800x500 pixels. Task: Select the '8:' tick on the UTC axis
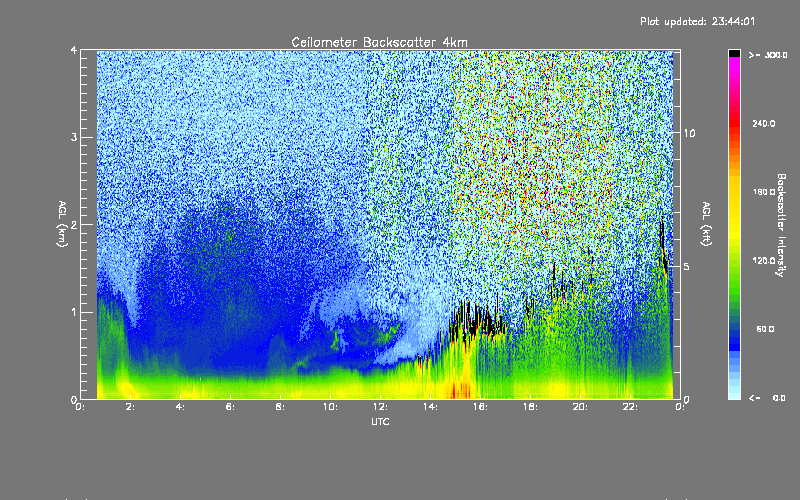281,407
